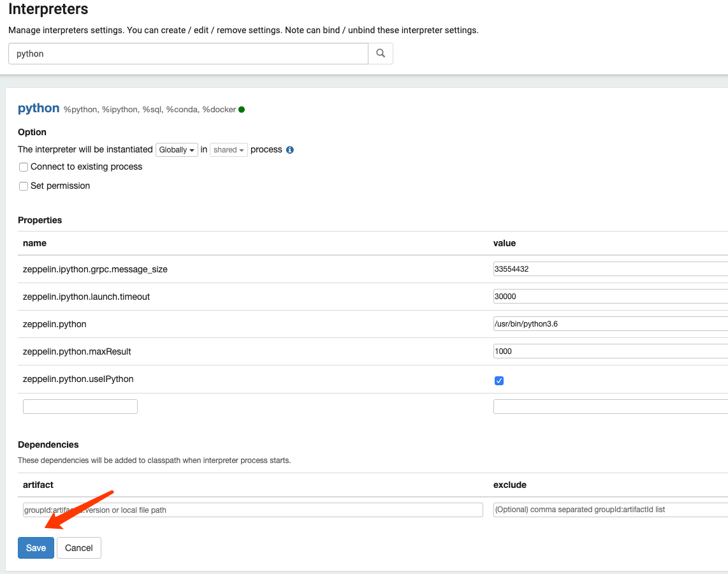Enable the Set permission checkbox
Image resolution: width=728 pixels, height=574 pixels.
[x=24, y=186]
